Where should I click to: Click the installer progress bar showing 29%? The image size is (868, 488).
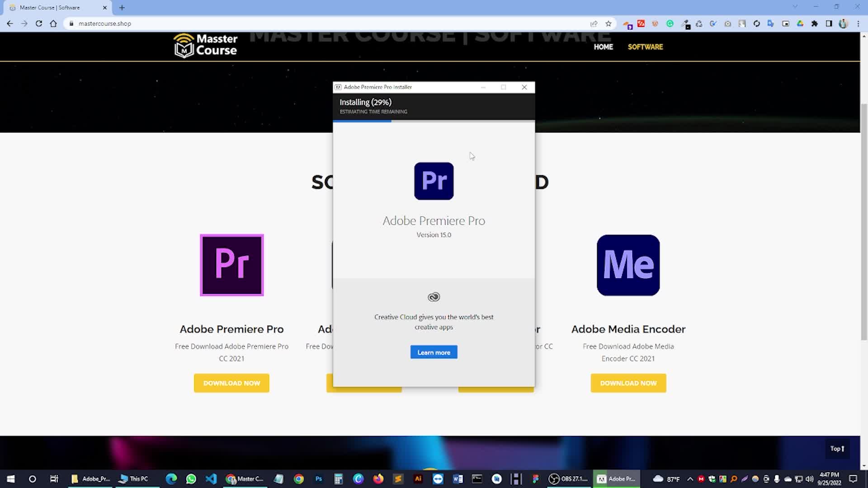tap(434, 121)
